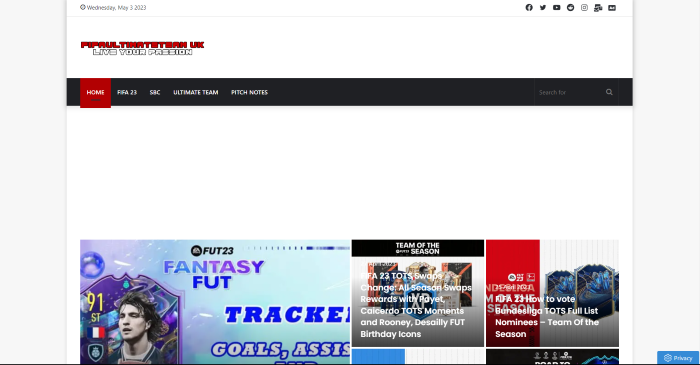Open the Twitter bird icon
The image size is (700, 365).
543,8
